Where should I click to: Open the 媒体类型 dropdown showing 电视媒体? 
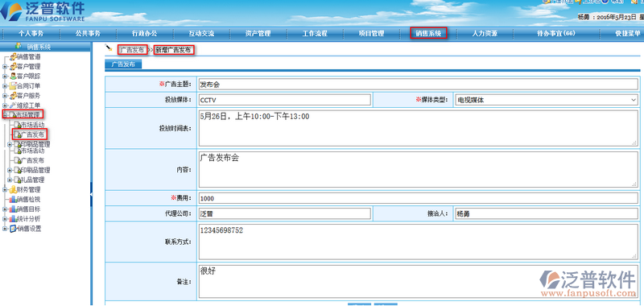(547, 100)
